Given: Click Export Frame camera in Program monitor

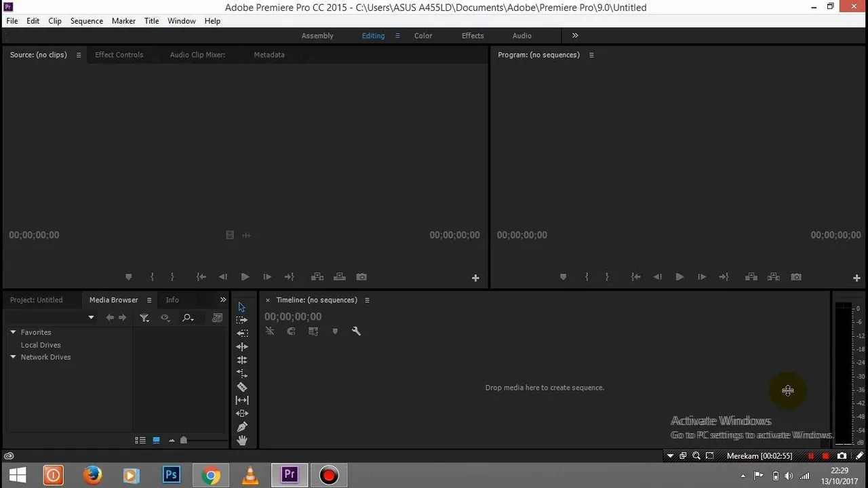Looking at the screenshot, I should click(x=796, y=277).
